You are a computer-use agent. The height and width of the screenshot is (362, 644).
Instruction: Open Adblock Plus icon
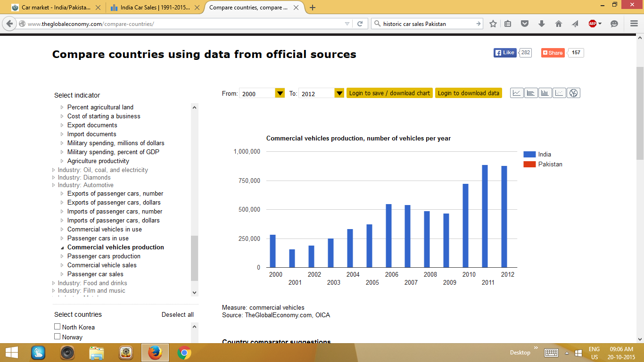tap(592, 24)
